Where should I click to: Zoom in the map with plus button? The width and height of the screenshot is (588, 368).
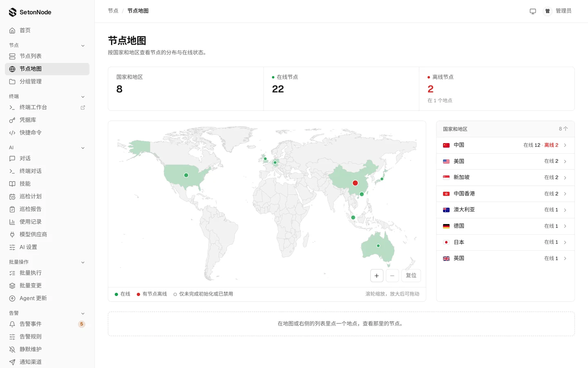(376, 276)
